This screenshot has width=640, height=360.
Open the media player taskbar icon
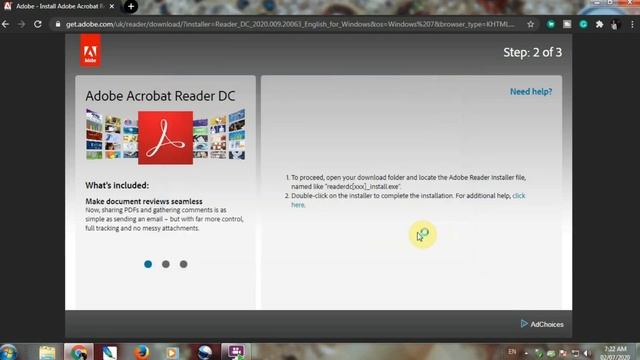tap(172, 352)
